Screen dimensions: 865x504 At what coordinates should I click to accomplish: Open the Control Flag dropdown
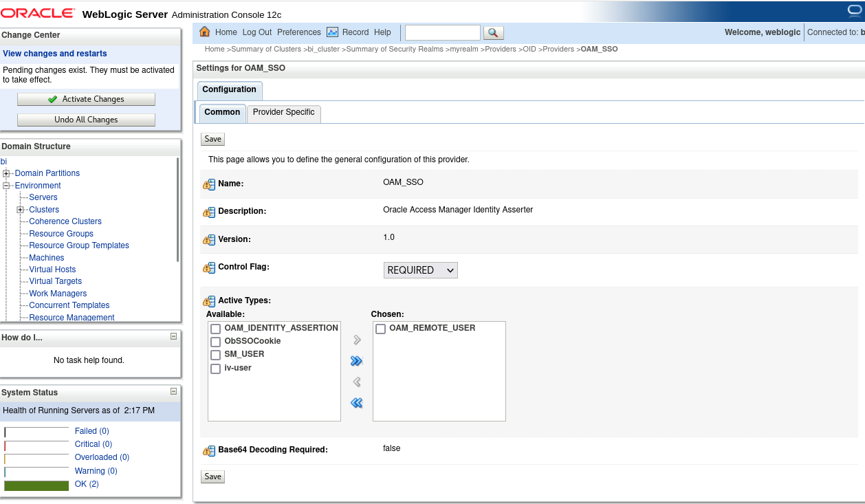420,270
